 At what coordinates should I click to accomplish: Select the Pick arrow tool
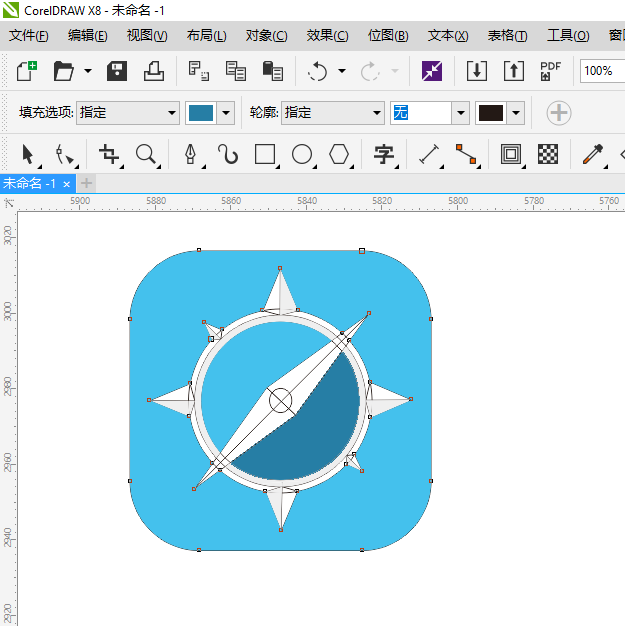click(x=28, y=155)
